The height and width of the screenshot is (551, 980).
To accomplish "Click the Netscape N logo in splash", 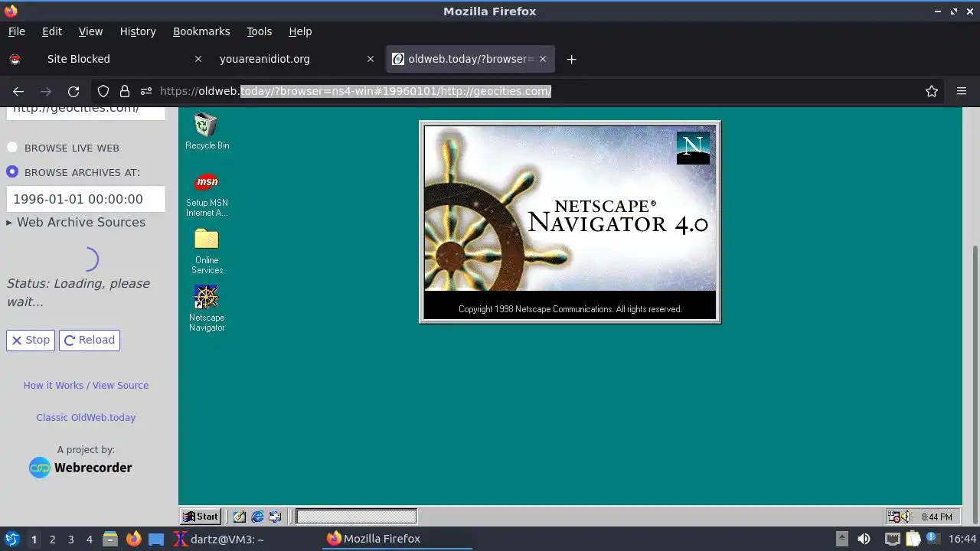I will [x=693, y=148].
